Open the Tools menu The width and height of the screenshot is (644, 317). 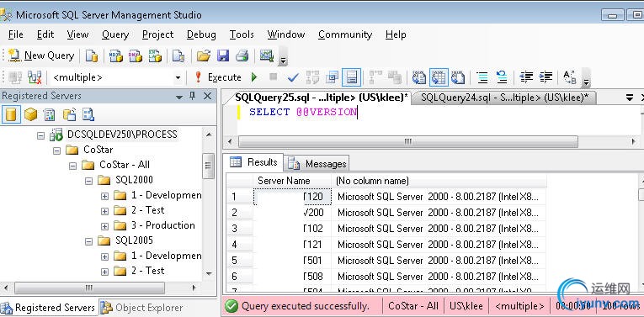click(x=242, y=34)
